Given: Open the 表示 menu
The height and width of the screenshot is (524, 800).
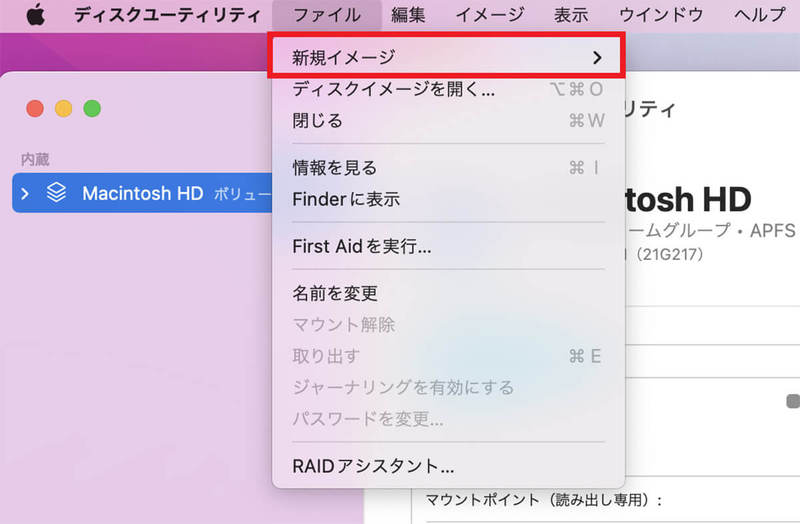Looking at the screenshot, I should point(570,15).
